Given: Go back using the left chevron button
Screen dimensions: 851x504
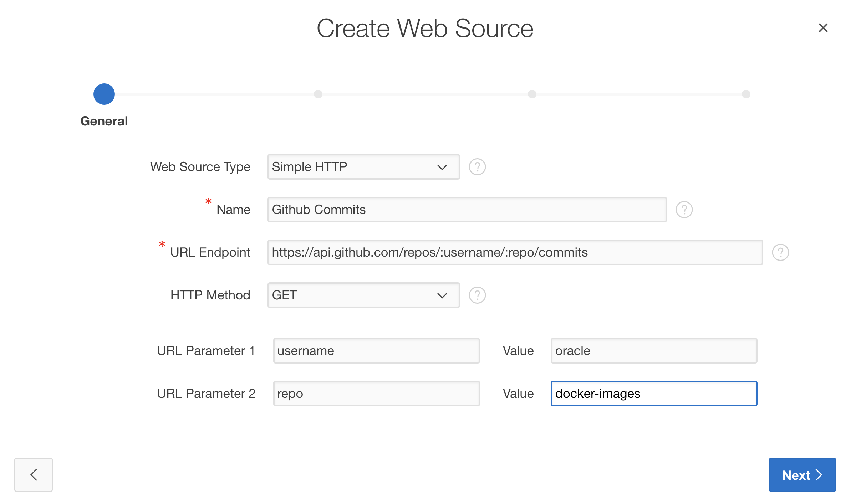Looking at the screenshot, I should coord(34,474).
